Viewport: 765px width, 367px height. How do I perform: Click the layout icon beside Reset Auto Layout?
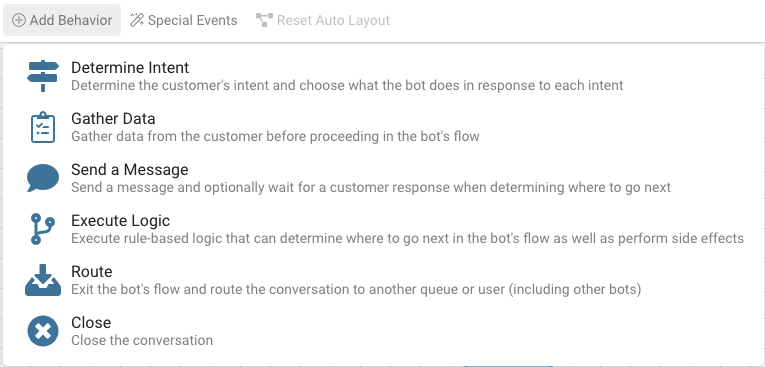coord(264,20)
